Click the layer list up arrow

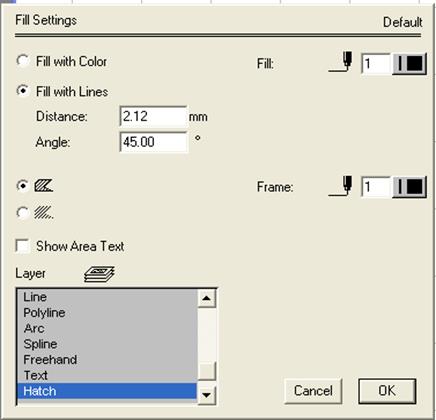(207, 298)
